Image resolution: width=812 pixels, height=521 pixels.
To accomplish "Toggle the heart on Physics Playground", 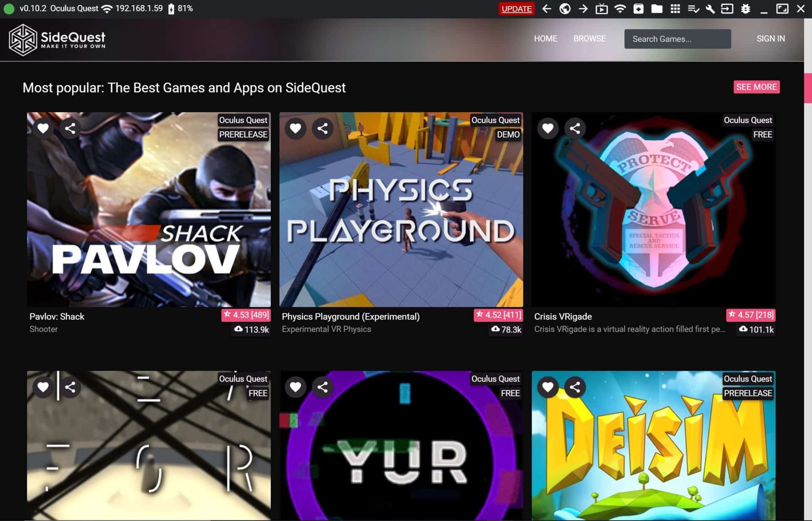I will coord(295,128).
